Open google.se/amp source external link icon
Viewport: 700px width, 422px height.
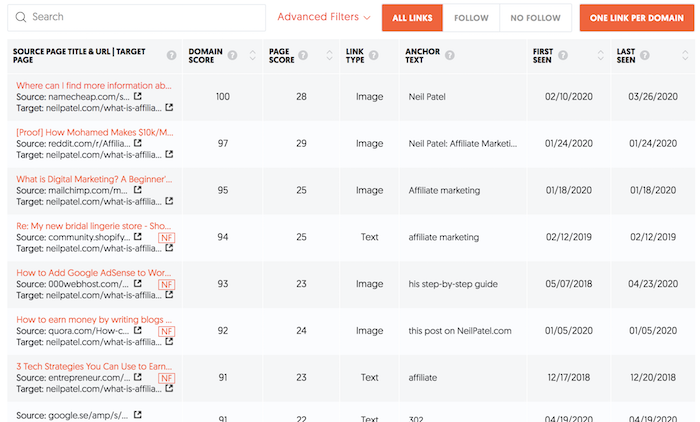[138, 415]
